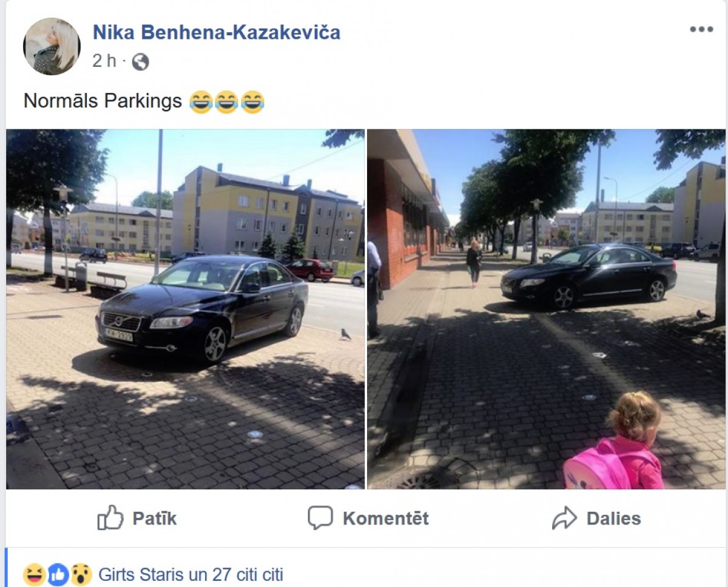Open the right photo with sidewalk view

[546, 309]
